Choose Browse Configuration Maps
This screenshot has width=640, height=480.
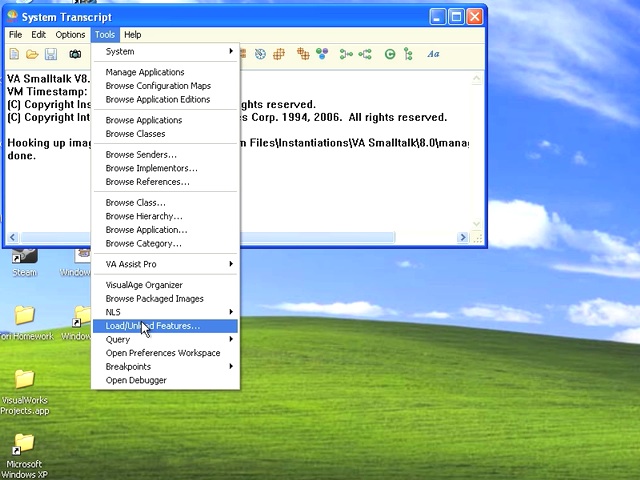(x=165, y=86)
